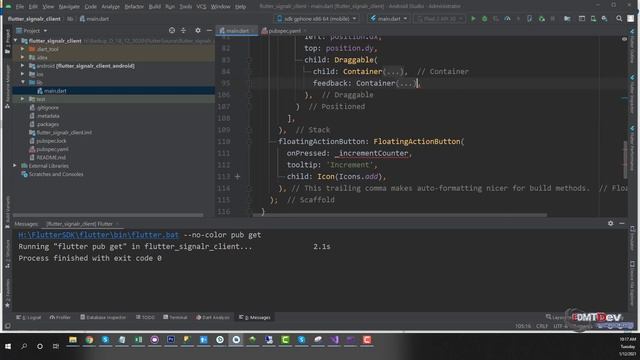Select README.md in project tree
The image size is (640, 360).
[51, 157]
